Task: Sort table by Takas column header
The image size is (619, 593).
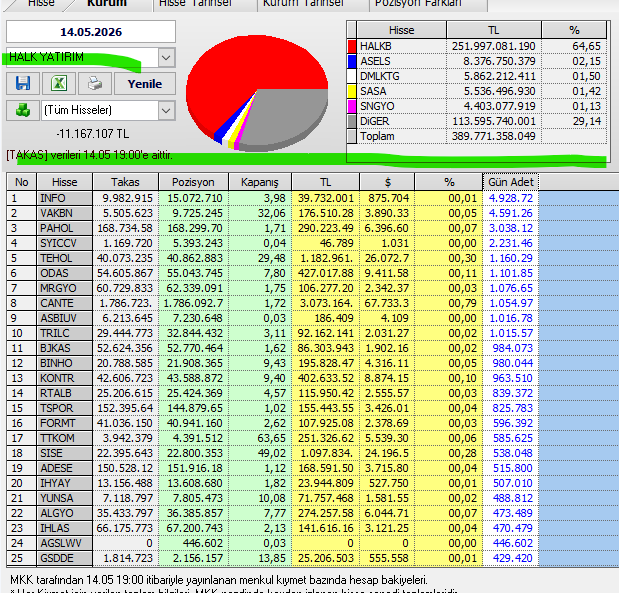Action: click(x=125, y=182)
